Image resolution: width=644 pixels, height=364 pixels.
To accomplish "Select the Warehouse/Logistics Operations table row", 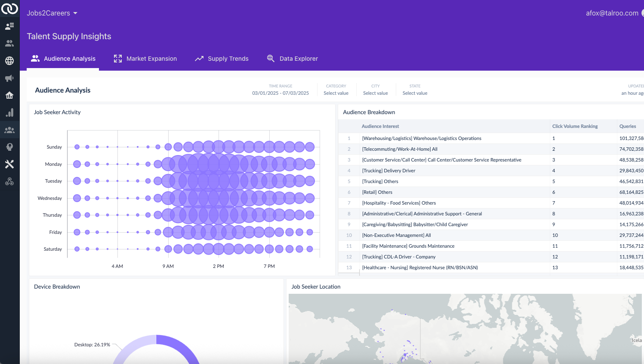I will click(422, 138).
